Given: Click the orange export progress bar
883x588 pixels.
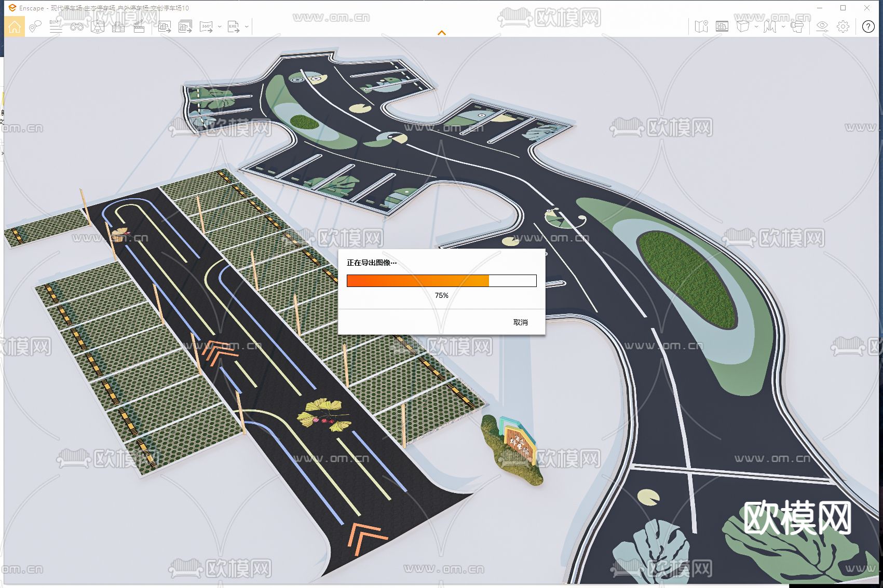Looking at the screenshot, I should (442, 281).
